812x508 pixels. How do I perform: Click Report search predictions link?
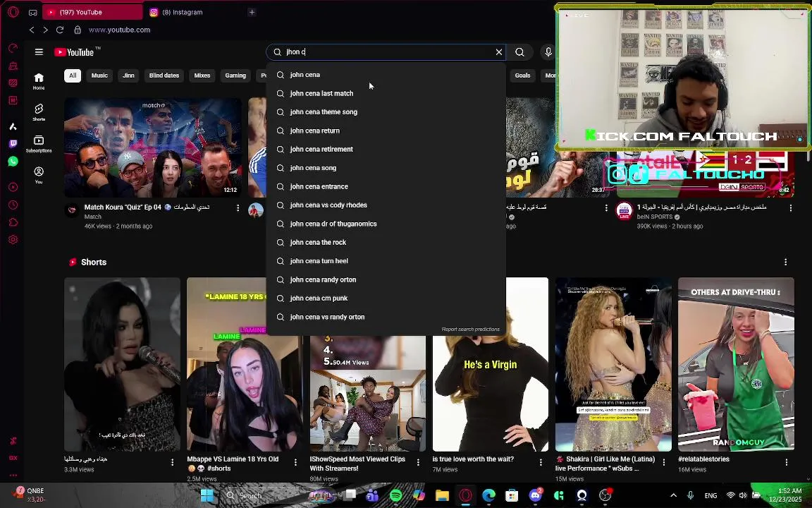point(470,329)
